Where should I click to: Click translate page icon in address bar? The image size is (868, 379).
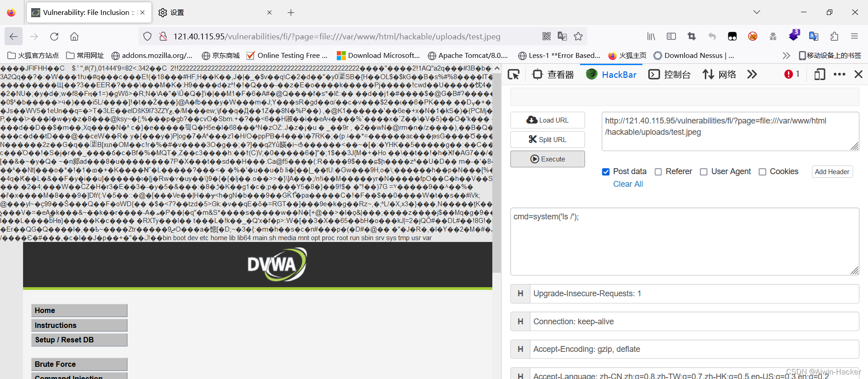pos(562,36)
